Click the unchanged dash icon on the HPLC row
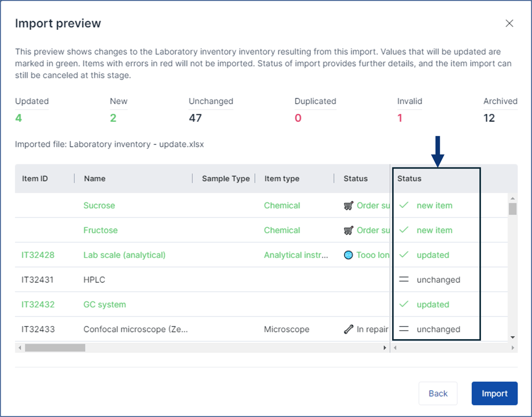 coord(404,280)
